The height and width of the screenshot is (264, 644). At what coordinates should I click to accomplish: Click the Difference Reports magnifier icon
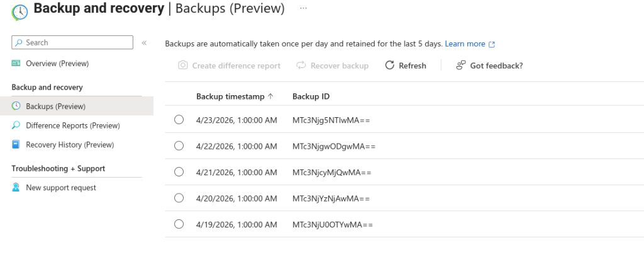[x=16, y=125]
